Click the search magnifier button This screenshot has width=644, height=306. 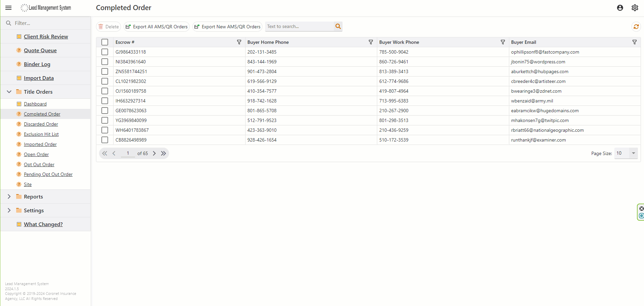coord(338,26)
